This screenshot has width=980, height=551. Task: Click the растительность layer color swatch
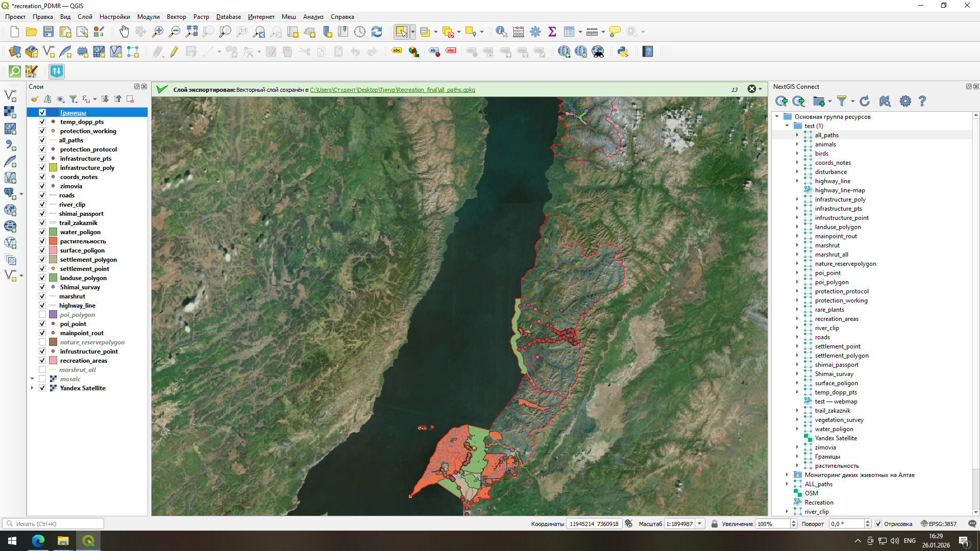[53, 241]
